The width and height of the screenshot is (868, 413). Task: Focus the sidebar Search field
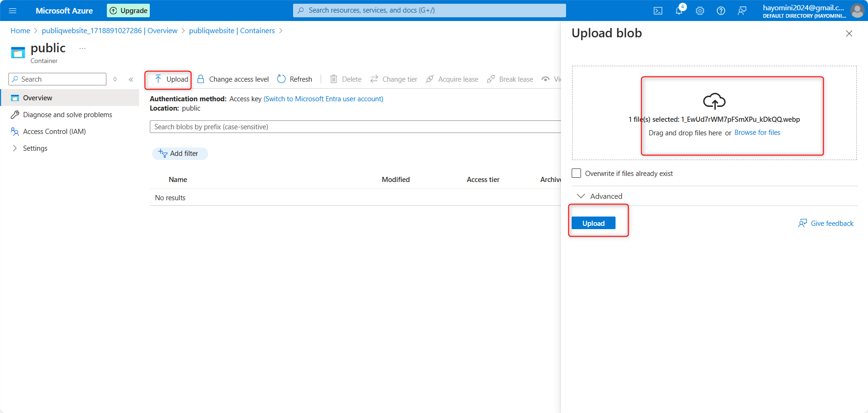[57, 79]
